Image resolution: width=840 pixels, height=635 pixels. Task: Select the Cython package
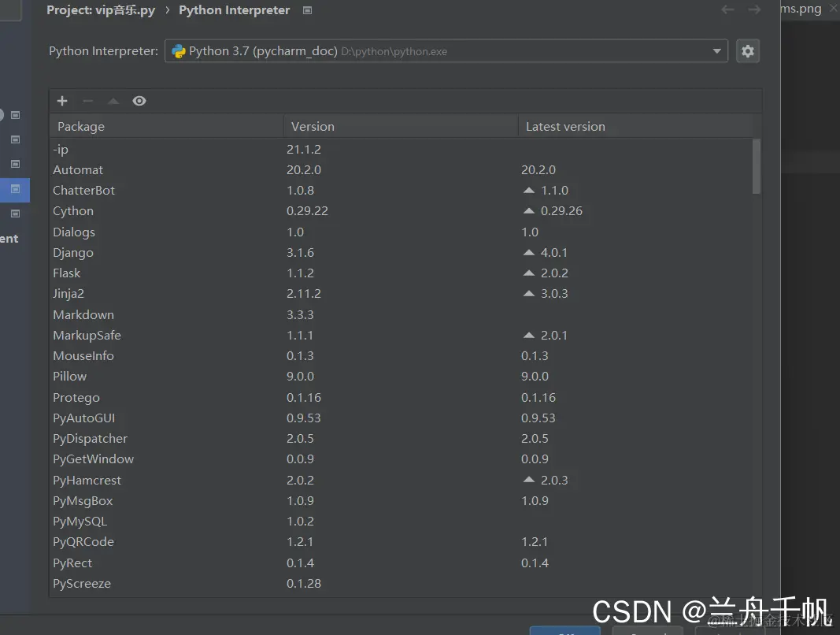[401, 211]
